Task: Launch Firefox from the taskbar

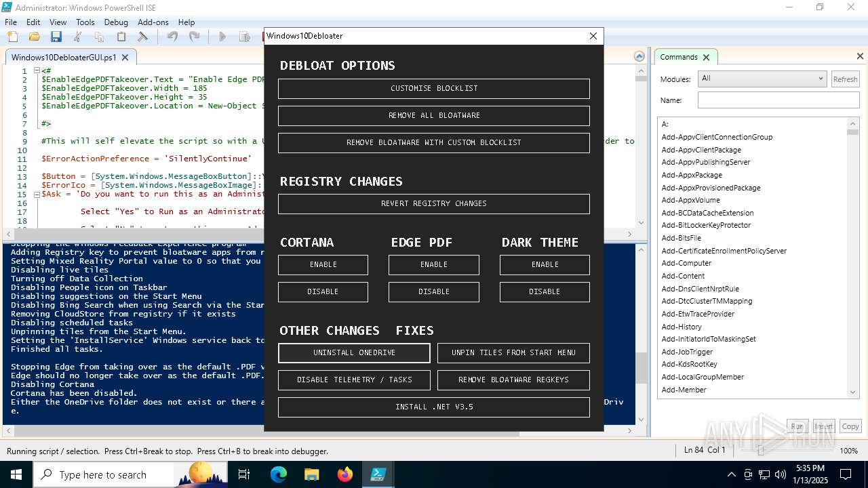Action: [x=344, y=474]
